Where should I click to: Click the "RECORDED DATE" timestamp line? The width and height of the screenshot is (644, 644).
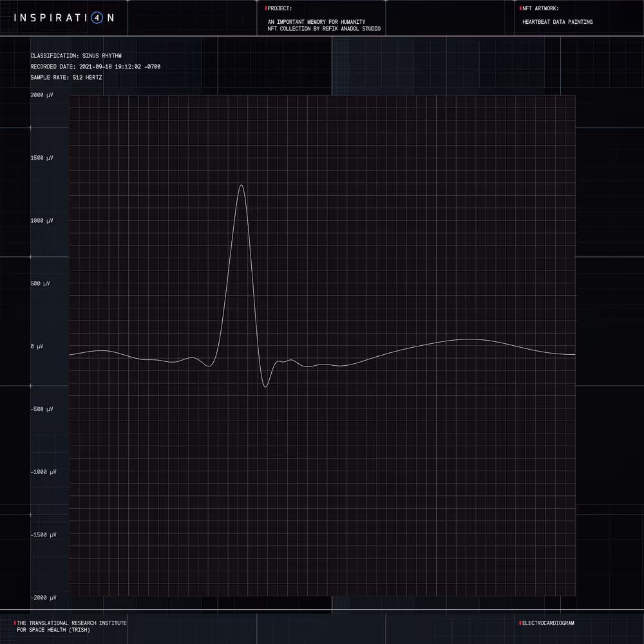coord(95,66)
